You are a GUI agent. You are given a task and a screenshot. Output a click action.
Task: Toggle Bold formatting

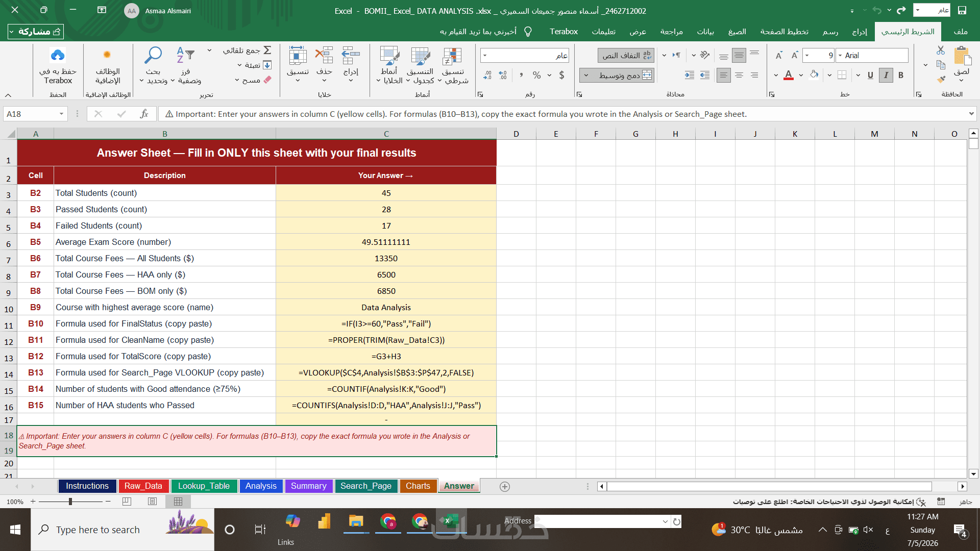[x=901, y=76]
